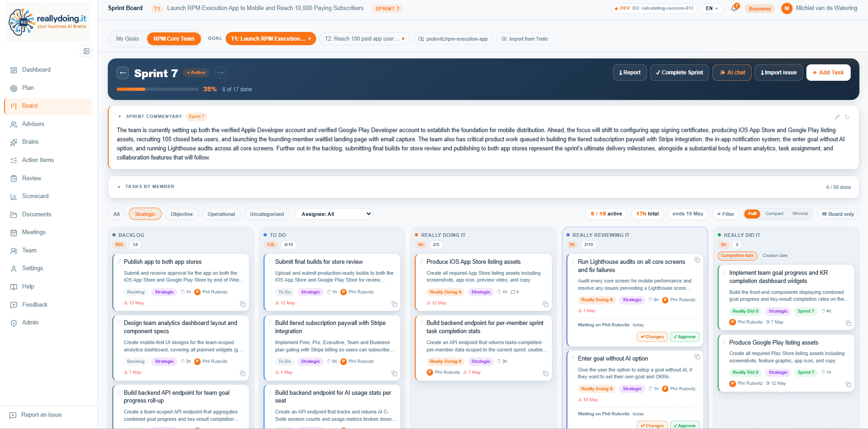Click the reallydoing.it logo
Screen dimensions: 868x429
point(48,21)
